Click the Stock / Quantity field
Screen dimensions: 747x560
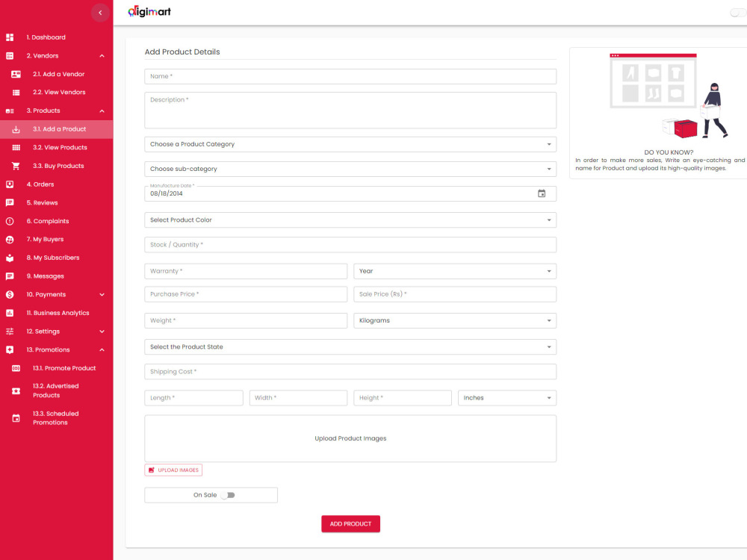click(350, 245)
